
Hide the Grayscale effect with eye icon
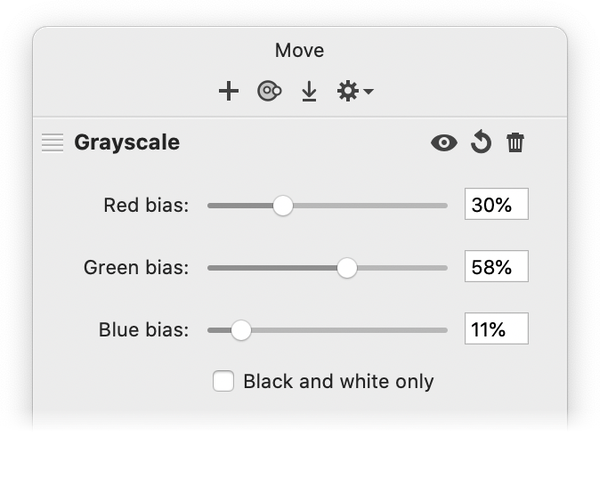[x=444, y=143]
